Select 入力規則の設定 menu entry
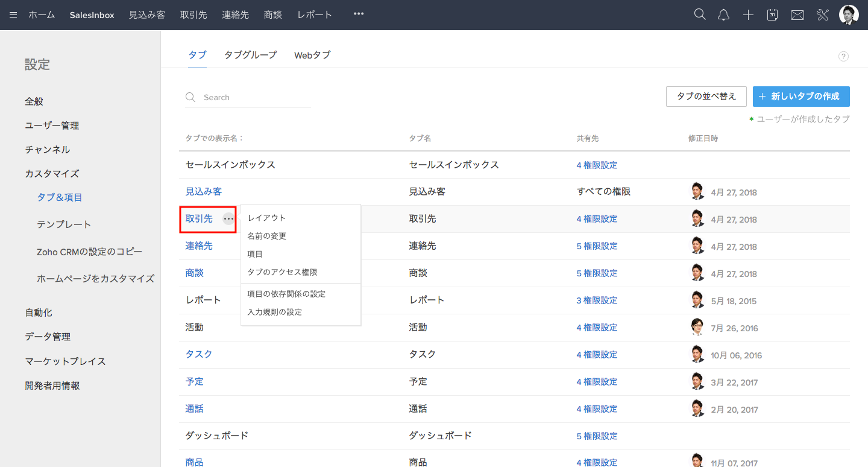 pos(274,312)
